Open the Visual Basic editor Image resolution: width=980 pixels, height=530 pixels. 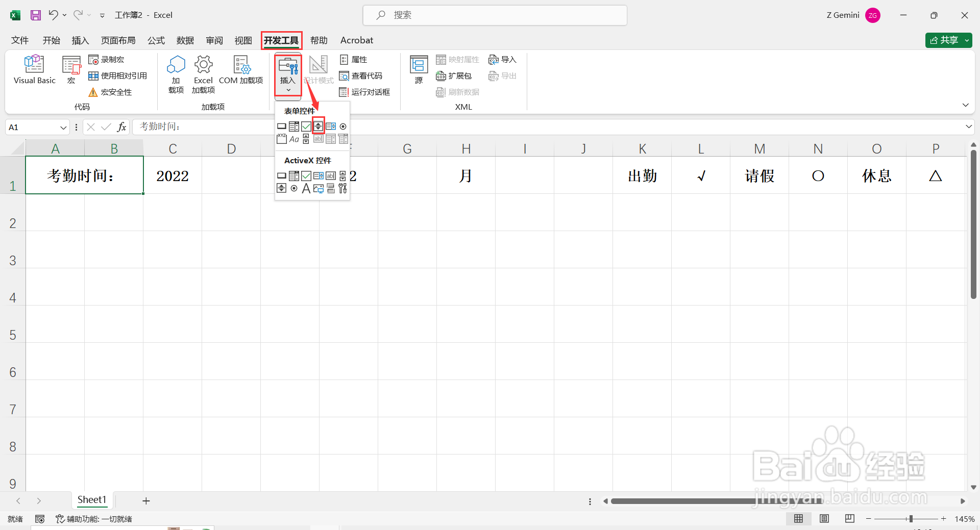[34, 70]
